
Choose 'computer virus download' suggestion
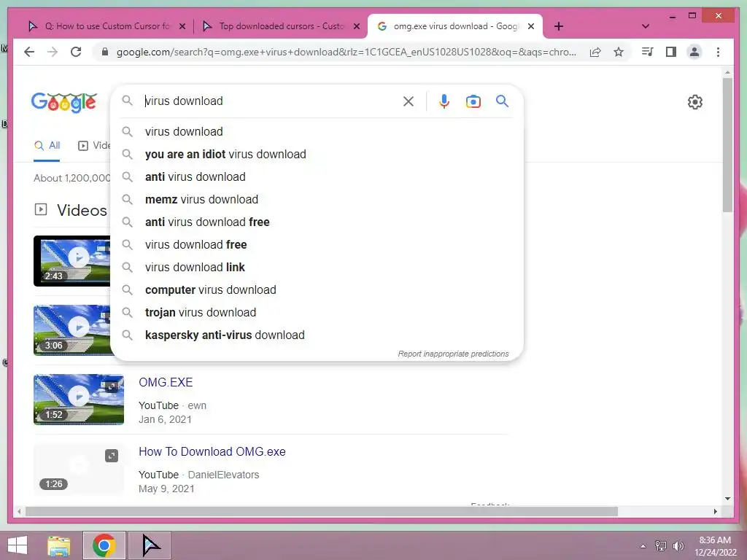317,290
